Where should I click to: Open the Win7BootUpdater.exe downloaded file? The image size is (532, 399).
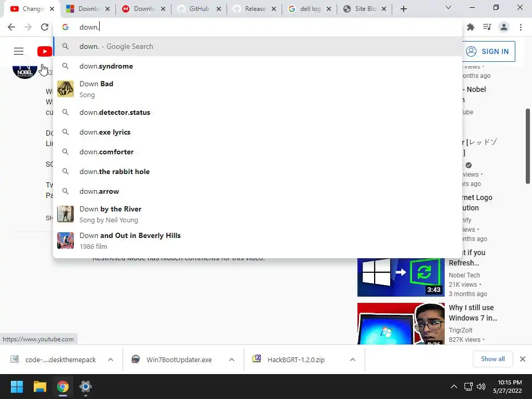pos(179,360)
